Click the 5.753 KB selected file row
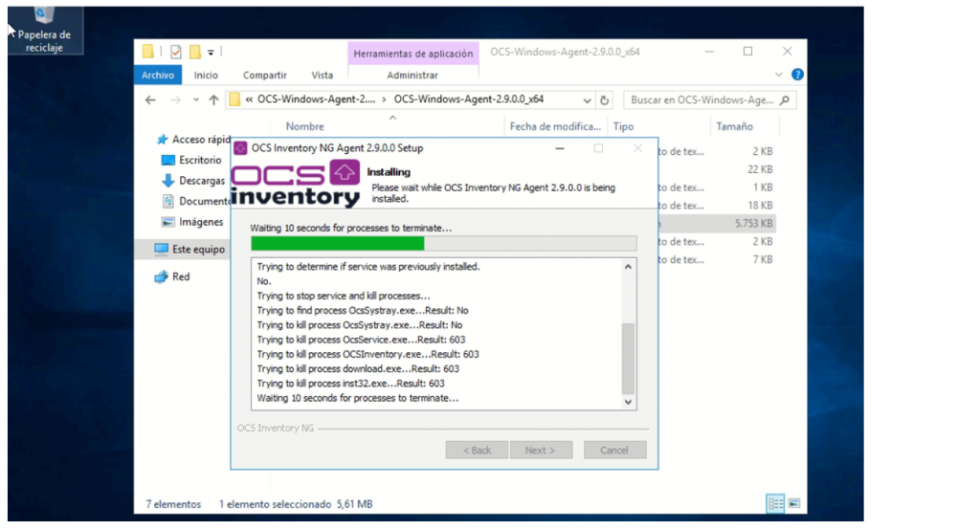980x529 pixels. [x=717, y=224]
